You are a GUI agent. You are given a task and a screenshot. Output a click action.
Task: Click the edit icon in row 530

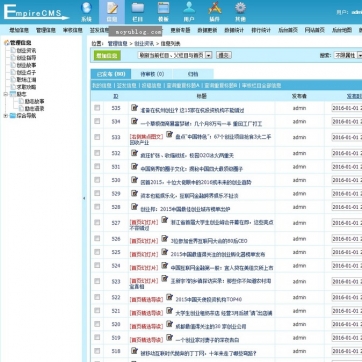tap(134, 180)
